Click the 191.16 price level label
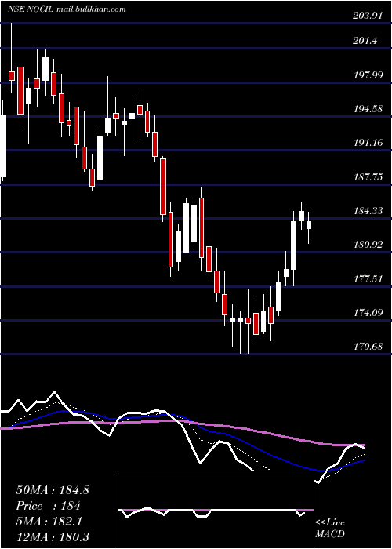Image resolution: width=392 pixels, height=549 pixels. (368, 143)
